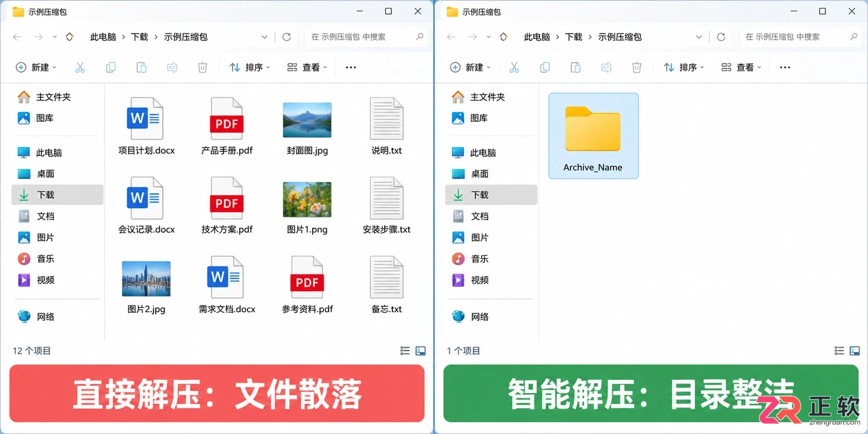Click search box in left window
Viewport: 868px width, 434px height.
pyautogui.click(x=368, y=37)
